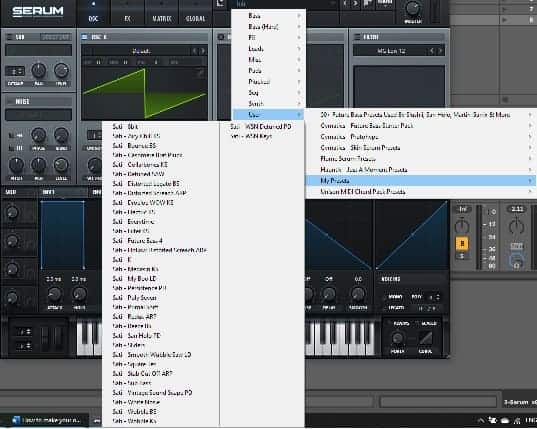Load the 'My Bass LD' preset
This screenshot has height=429, width=537.
135,279
